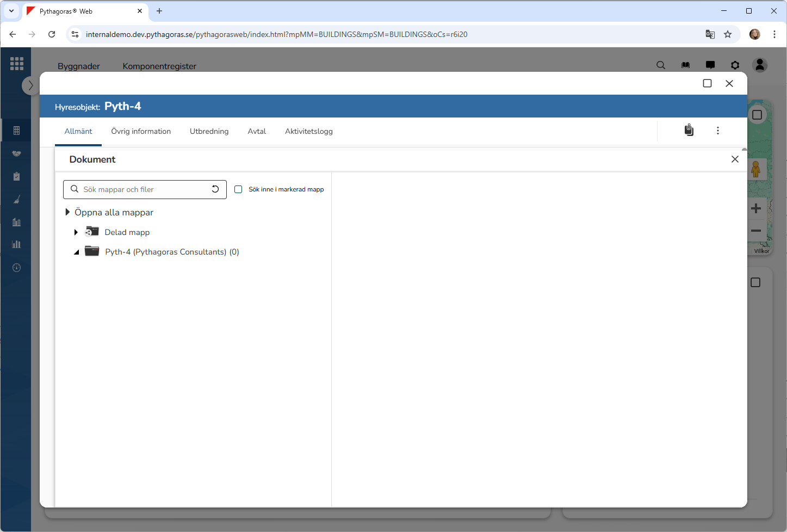Close the Dokument panel
Viewport: 787px width, 532px height.
(735, 159)
